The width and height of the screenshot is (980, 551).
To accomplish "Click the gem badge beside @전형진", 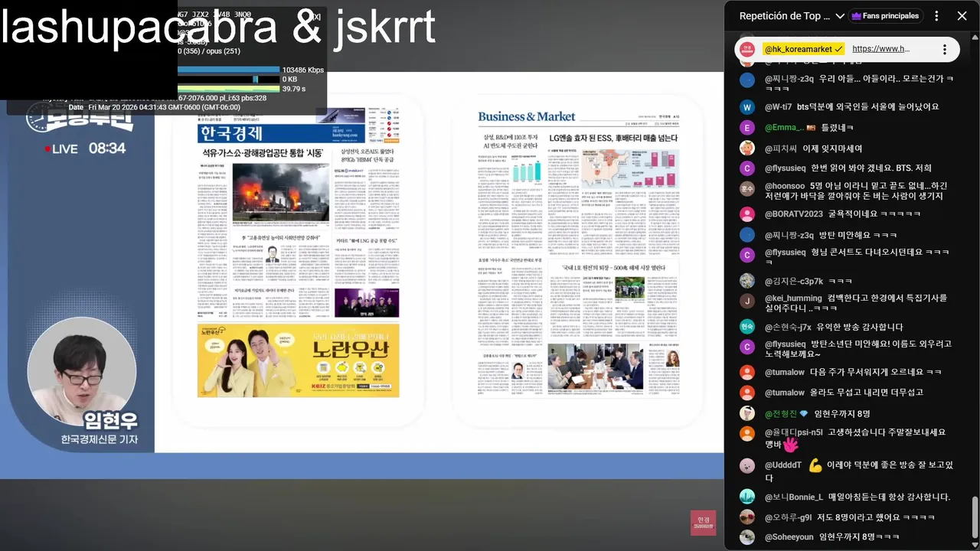I will pyautogui.click(x=803, y=413).
